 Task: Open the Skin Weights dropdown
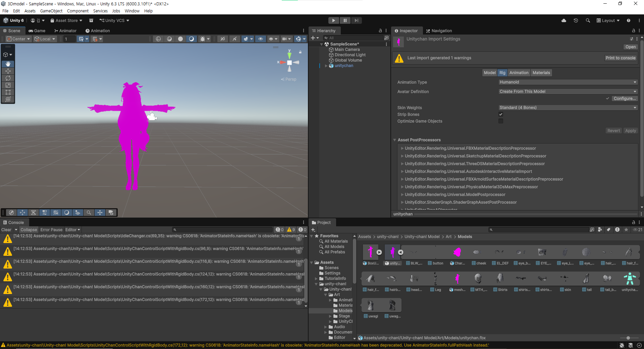568,108
